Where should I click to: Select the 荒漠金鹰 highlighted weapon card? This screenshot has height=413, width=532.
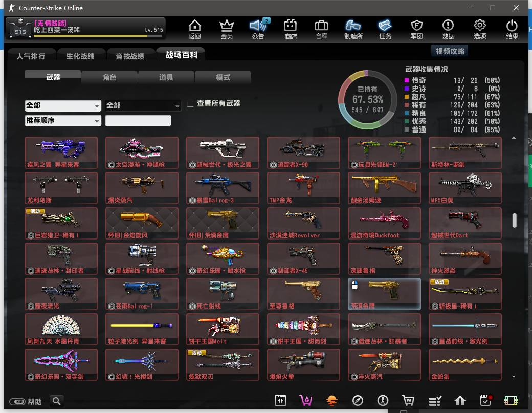point(384,294)
